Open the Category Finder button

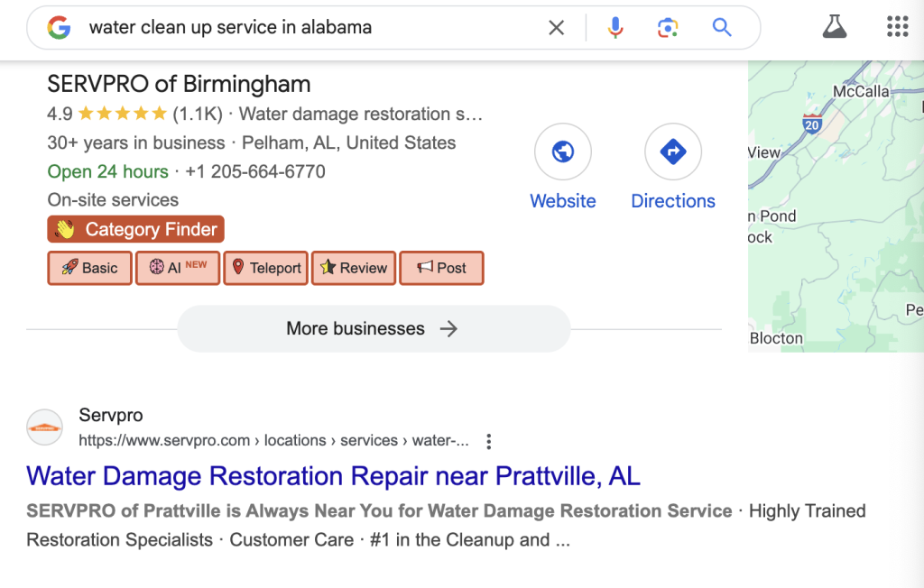[135, 229]
